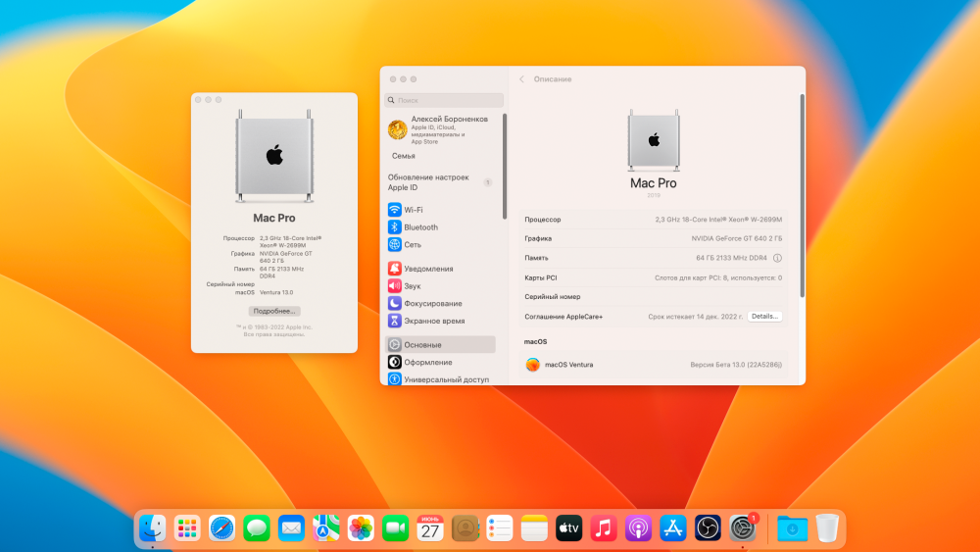
Task: Select Звук in the settings sidebar
Action: (x=441, y=286)
